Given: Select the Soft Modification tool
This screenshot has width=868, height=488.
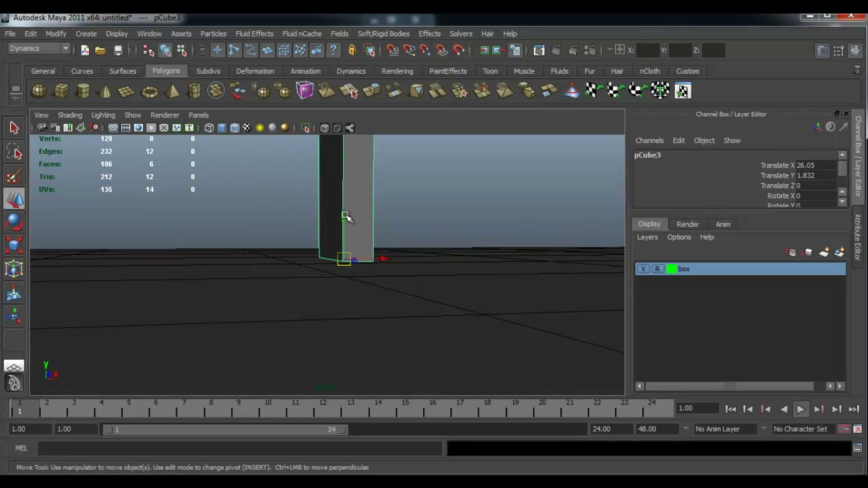Looking at the screenshot, I should coord(14,293).
